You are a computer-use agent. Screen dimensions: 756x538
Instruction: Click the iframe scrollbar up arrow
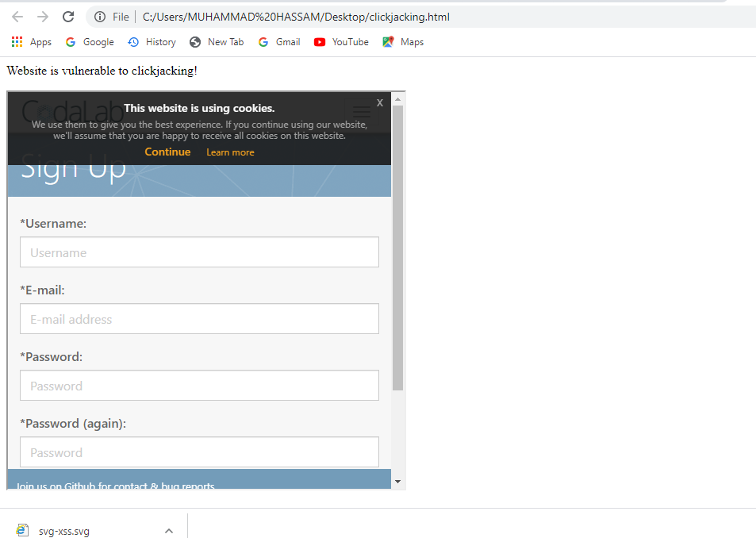coord(397,99)
